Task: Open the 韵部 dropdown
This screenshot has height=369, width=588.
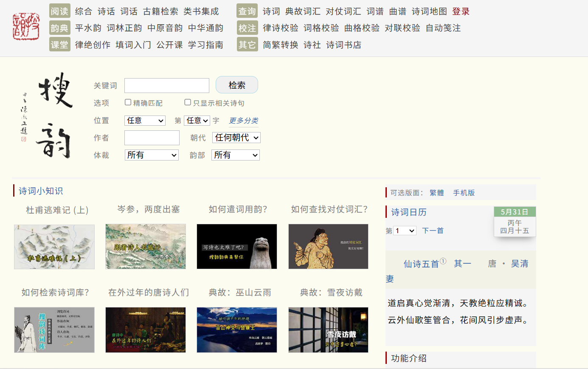Action: point(236,155)
